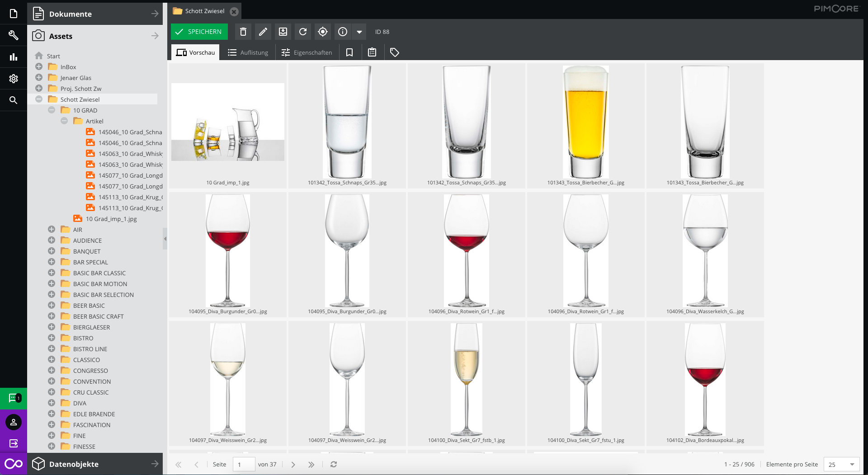Image resolution: width=868 pixels, height=475 pixels.
Task: Select the CONGRESSO folder
Action: click(x=90, y=371)
